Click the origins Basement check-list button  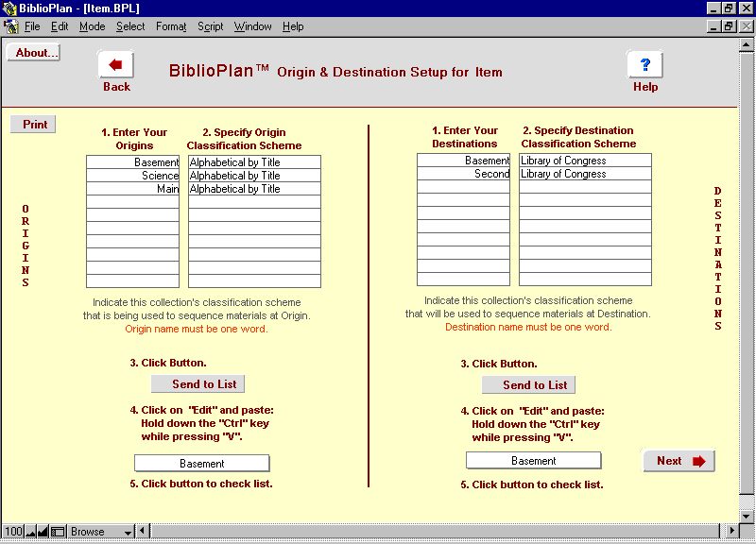click(202, 463)
